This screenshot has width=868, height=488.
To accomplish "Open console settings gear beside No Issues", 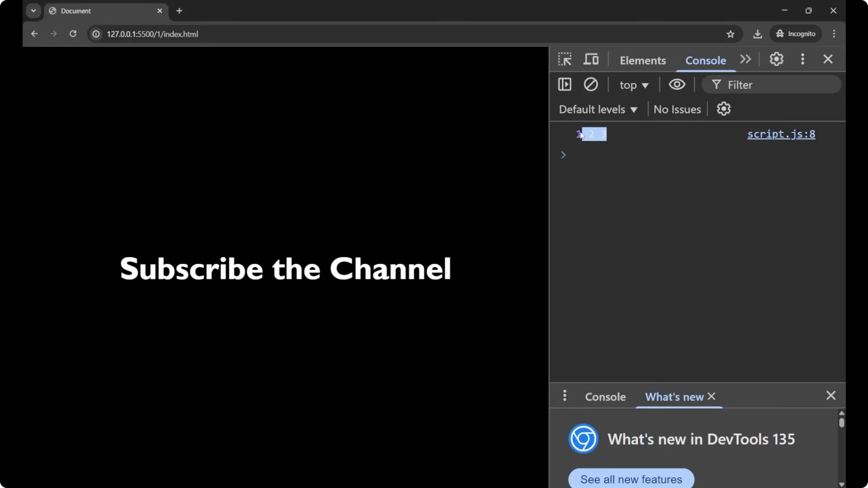I will pyautogui.click(x=723, y=109).
